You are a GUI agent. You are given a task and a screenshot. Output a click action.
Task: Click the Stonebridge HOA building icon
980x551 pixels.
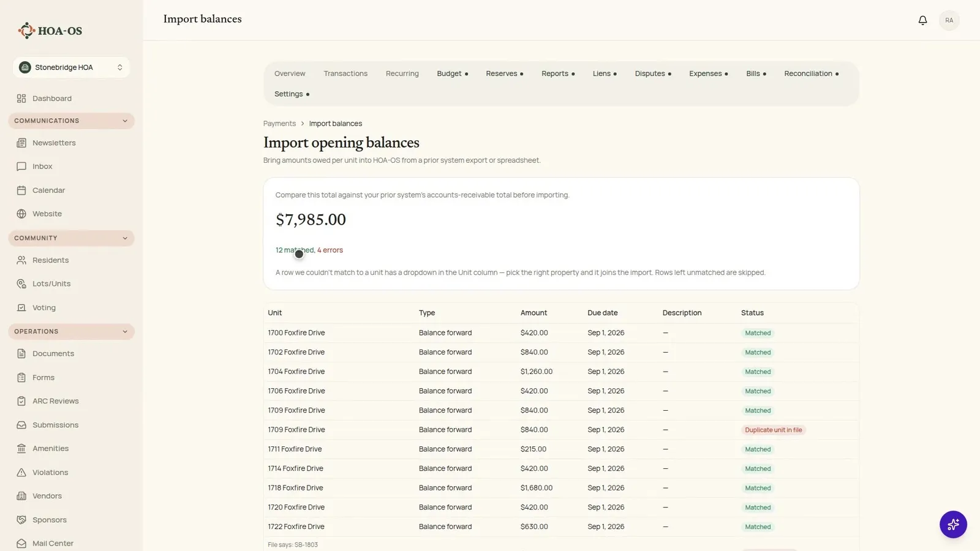[25, 67]
